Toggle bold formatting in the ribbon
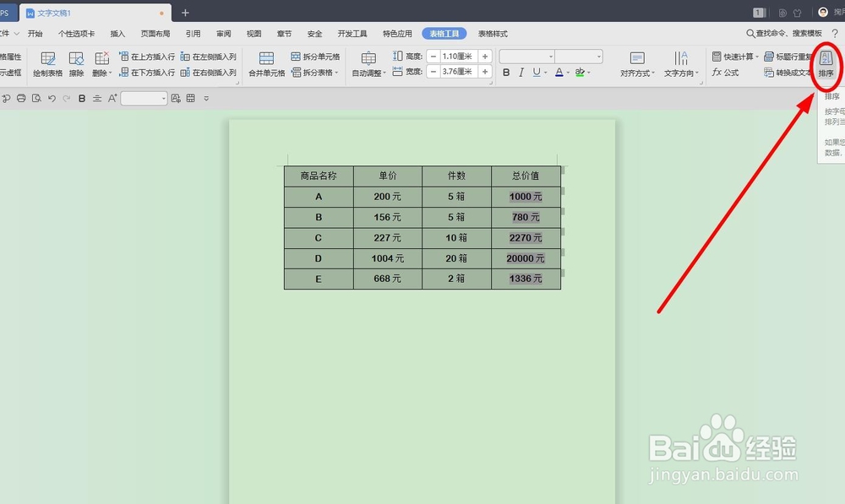The height and width of the screenshot is (504, 845). (x=505, y=72)
